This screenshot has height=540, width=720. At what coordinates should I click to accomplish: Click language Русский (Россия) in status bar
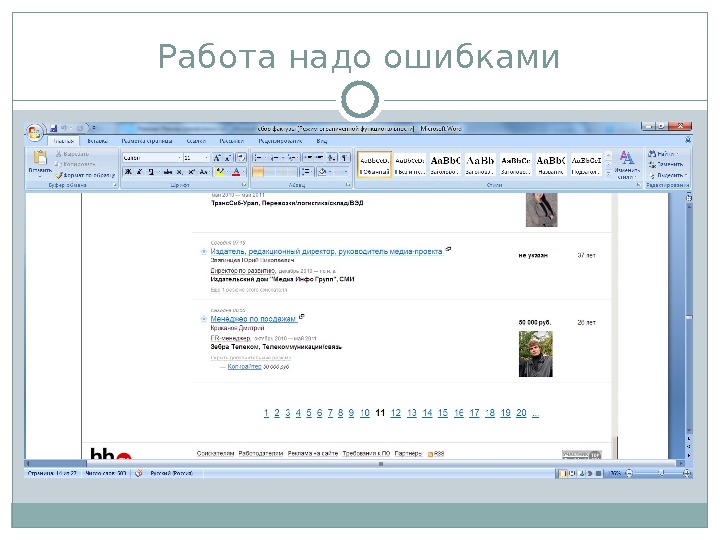171,473
